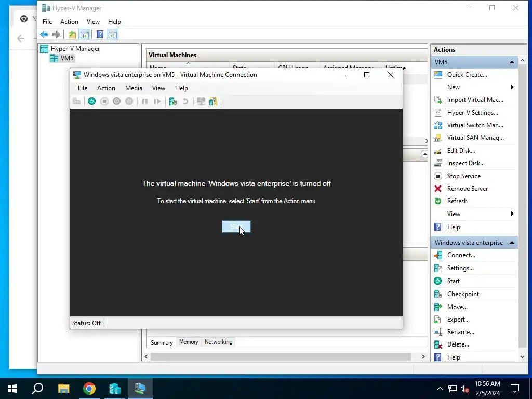Screen dimensions: 532x399
Task: Click the Virtual Machines sort arrow above Name column
Action: tap(188, 63)
